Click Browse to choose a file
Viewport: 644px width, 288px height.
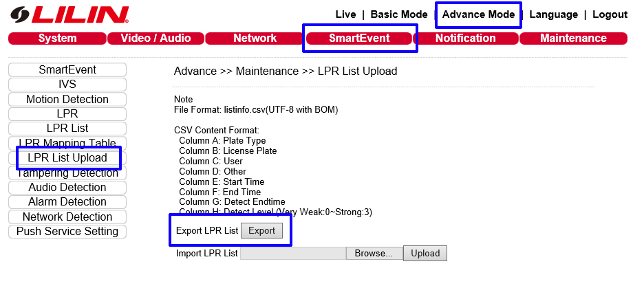pyautogui.click(x=374, y=253)
